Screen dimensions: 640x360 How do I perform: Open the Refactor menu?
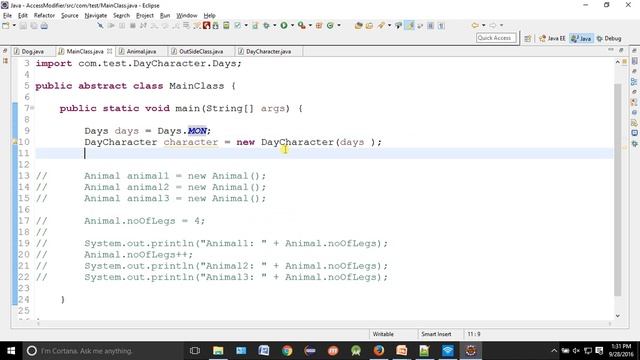point(44,16)
